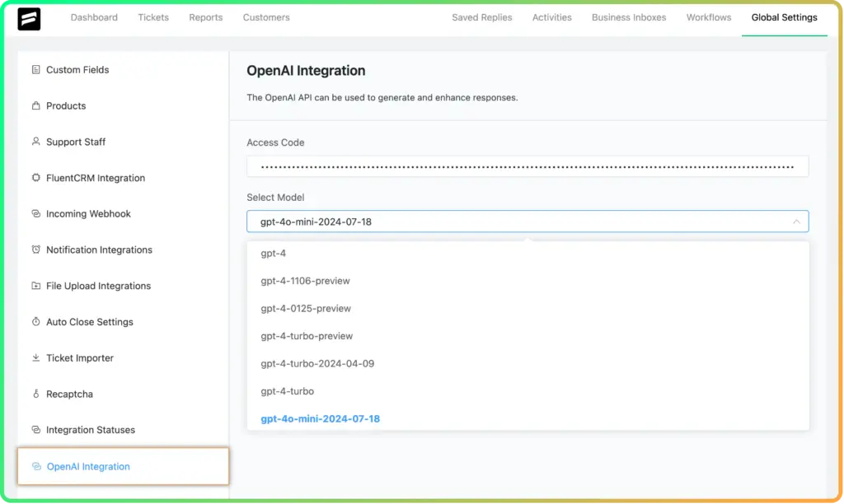Image resolution: width=844 pixels, height=504 pixels.
Task: Choose gpt-4-0125-preview model option
Action: click(527, 308)
